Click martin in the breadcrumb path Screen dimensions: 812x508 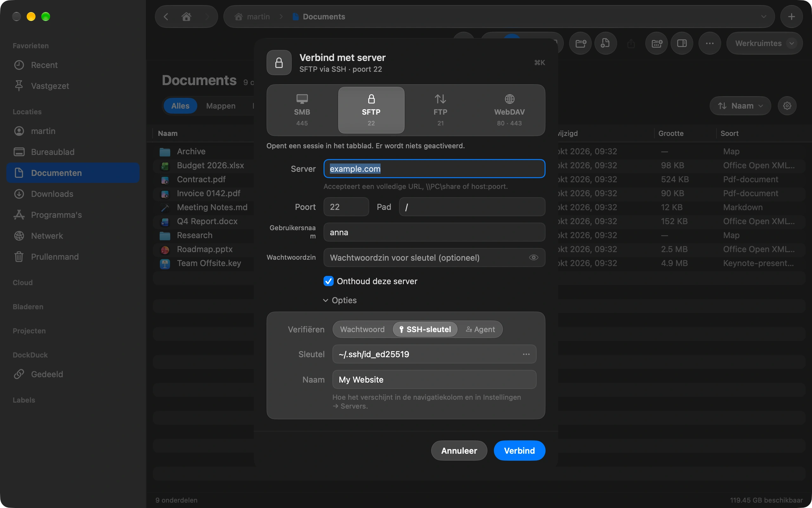pyautogui.click(x=252, y=17)
